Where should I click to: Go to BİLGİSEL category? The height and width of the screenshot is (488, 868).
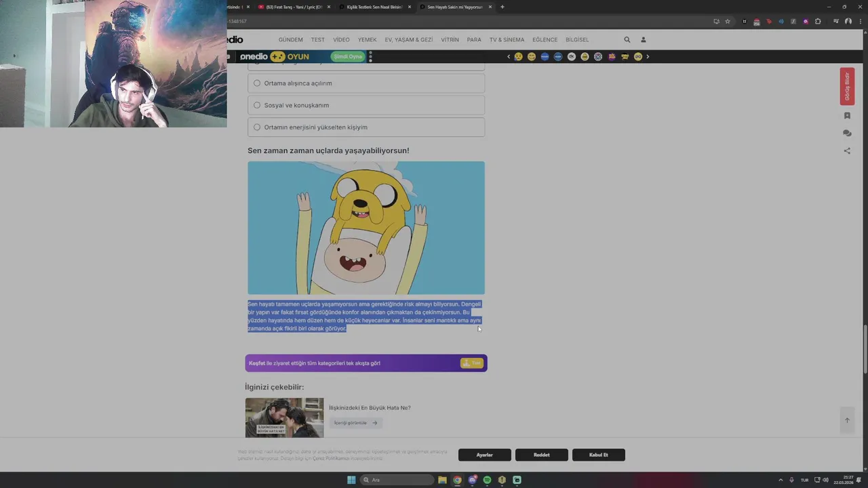pyautogui.click(x=577, y=40)
